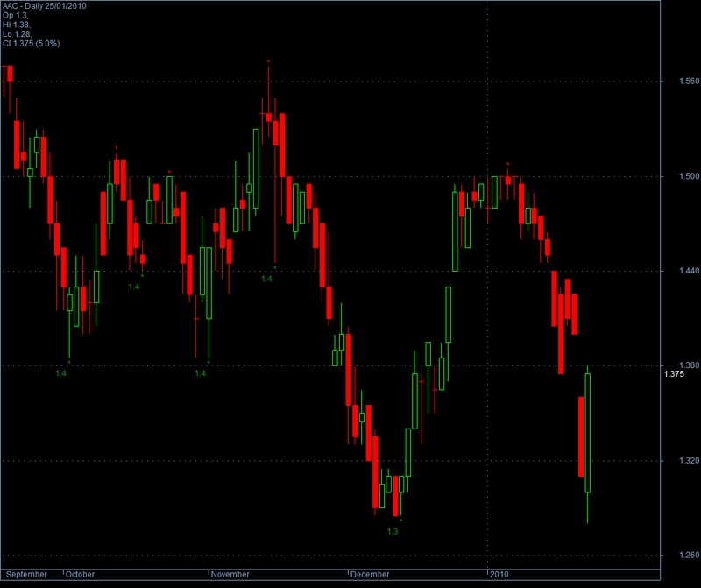Image resolution: width=701 pixels, height=588 pixels.
Task: Click the 1.560 price axis label
Action: click(689, 81)
